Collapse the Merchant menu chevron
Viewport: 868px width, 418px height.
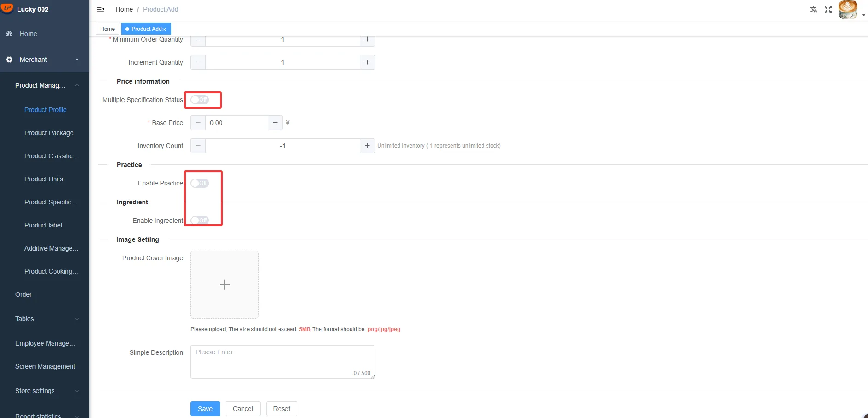pos(77,60)
